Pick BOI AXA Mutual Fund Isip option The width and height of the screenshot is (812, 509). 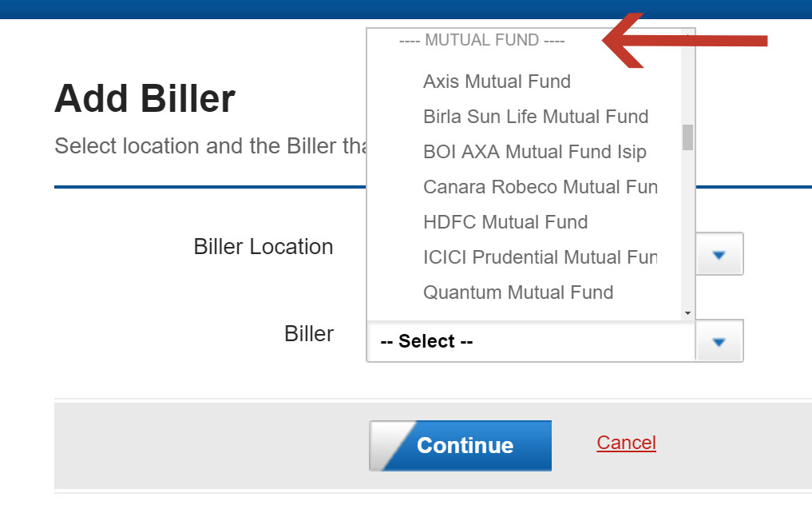tap(534, 152)
